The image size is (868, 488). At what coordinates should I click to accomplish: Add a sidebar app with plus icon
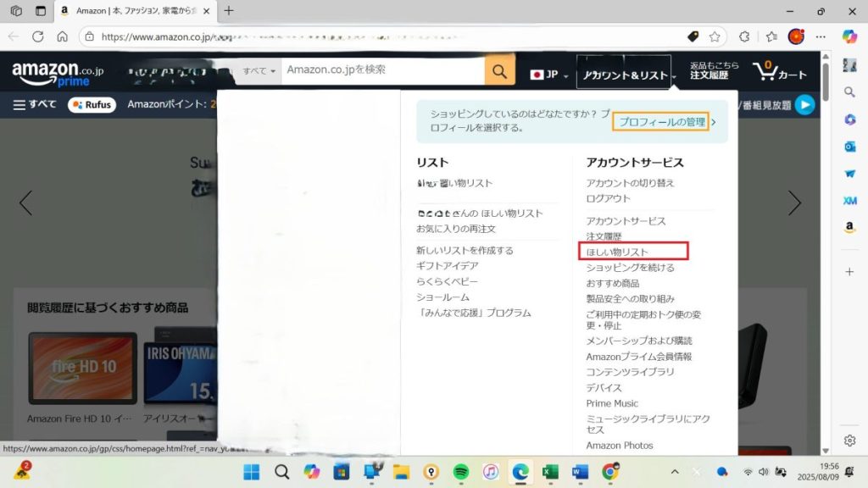click(x=849, y=272)
